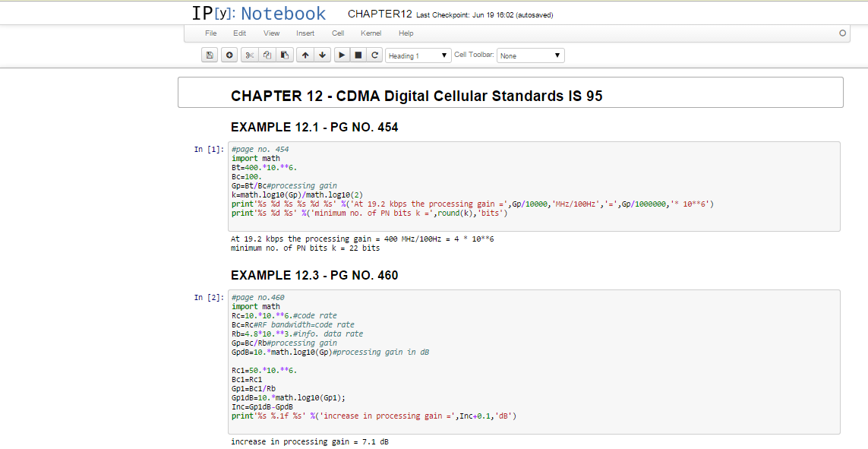Click the Help menu item

coord(406,33)
